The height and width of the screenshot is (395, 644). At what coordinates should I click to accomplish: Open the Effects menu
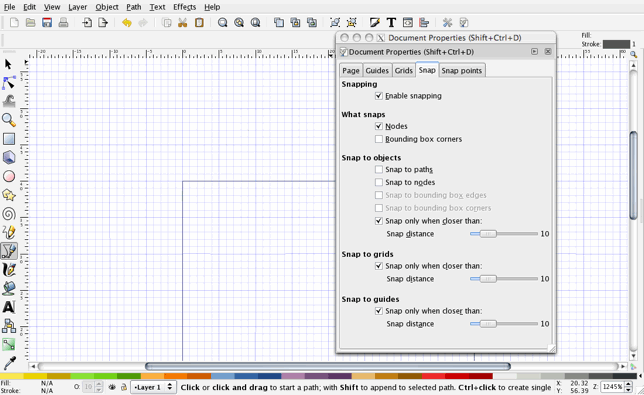184,7
